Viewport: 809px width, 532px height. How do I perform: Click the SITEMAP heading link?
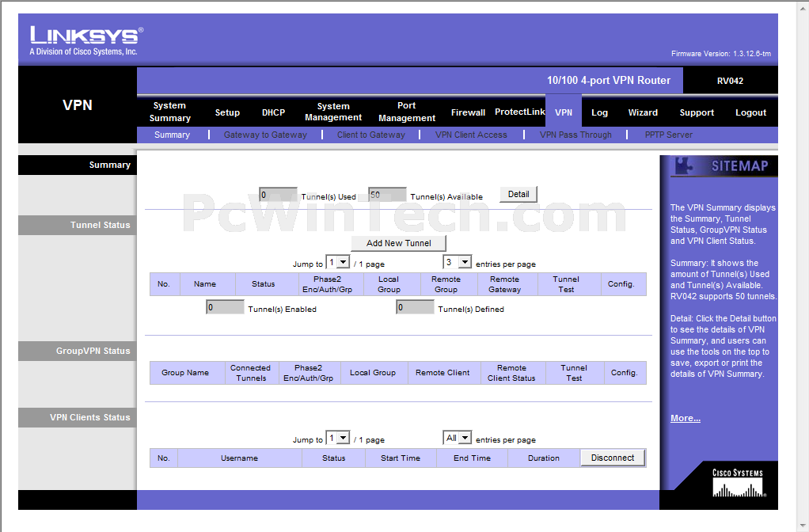[740, 165]
